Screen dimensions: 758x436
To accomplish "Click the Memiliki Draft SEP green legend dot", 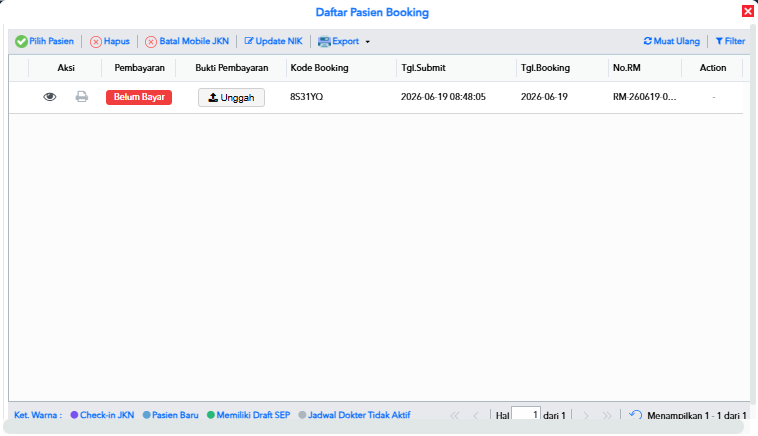I will (211, 415).
